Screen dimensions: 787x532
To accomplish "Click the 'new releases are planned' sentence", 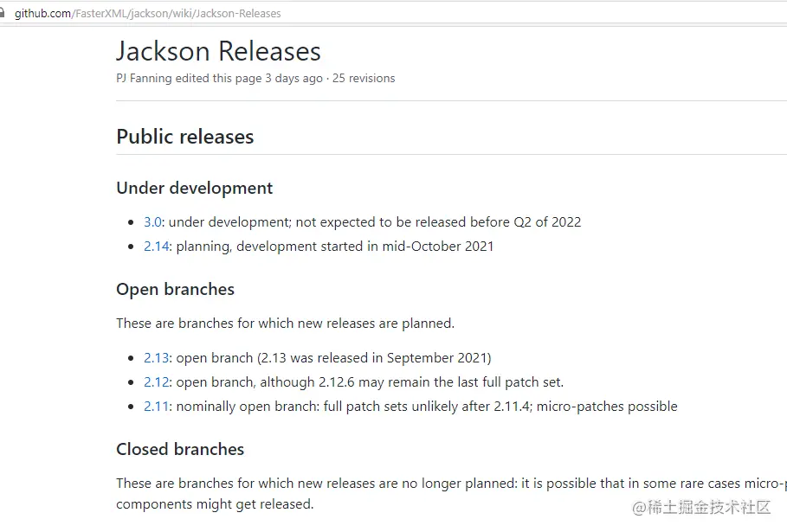I will click(x=285, y=324).
